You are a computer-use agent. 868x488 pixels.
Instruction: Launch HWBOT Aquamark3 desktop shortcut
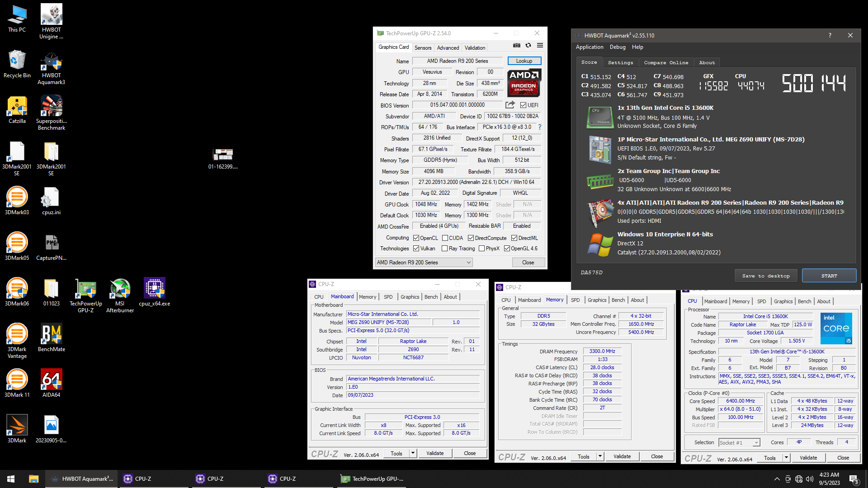51,67
